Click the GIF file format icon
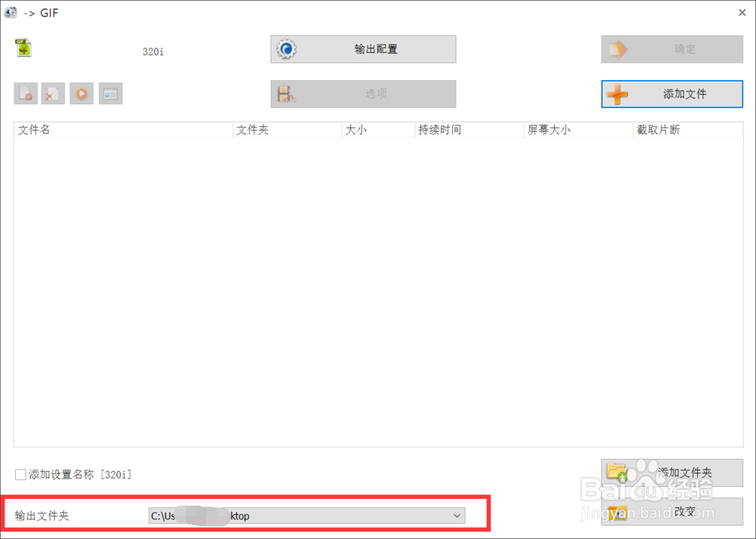756x539 pixels. pyautogui.click(x=23, y=48)
